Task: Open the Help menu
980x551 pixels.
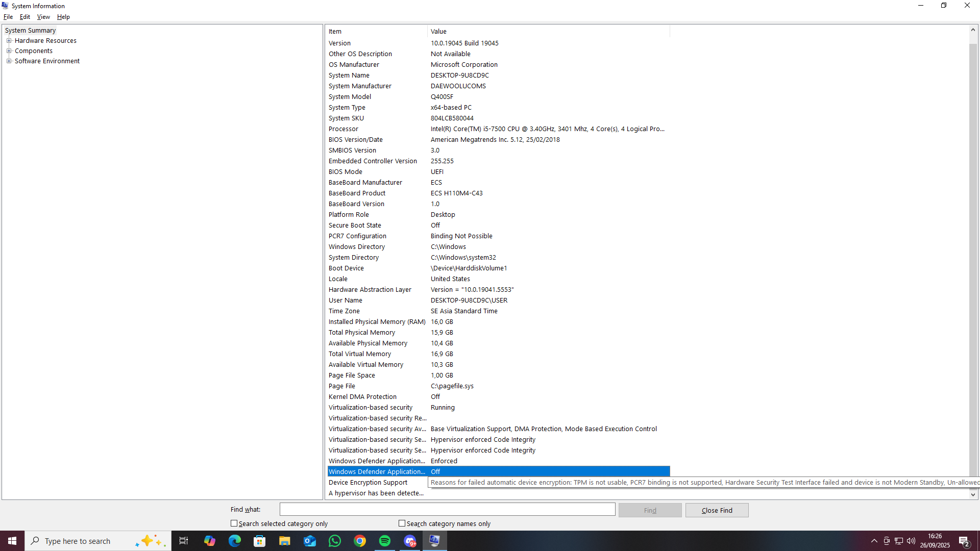Action: point(63,17)
